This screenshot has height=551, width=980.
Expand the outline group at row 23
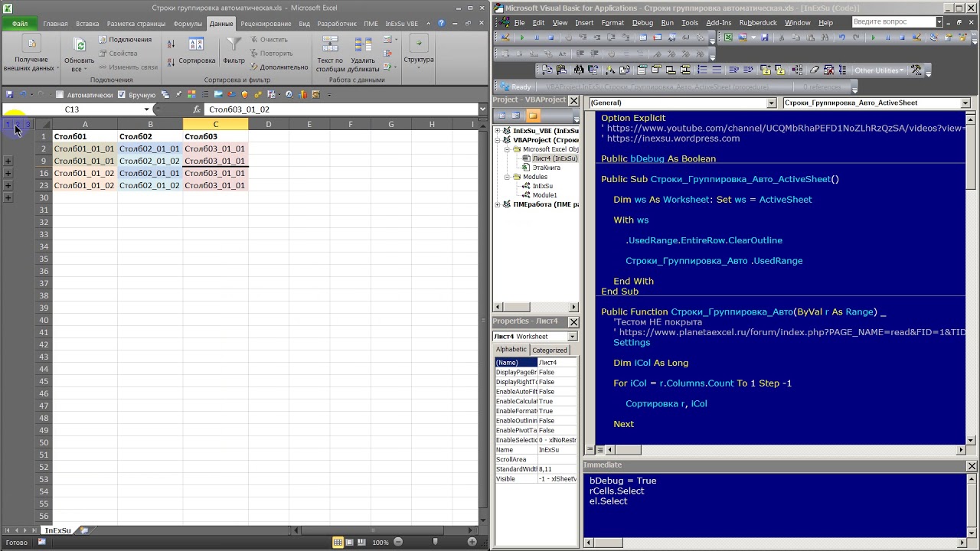pyautogui.click(x=8, y=185)
